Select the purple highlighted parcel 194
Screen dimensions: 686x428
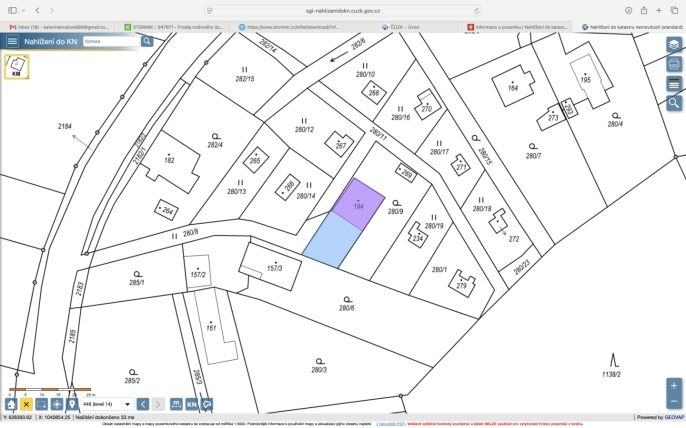click(358, 204)
